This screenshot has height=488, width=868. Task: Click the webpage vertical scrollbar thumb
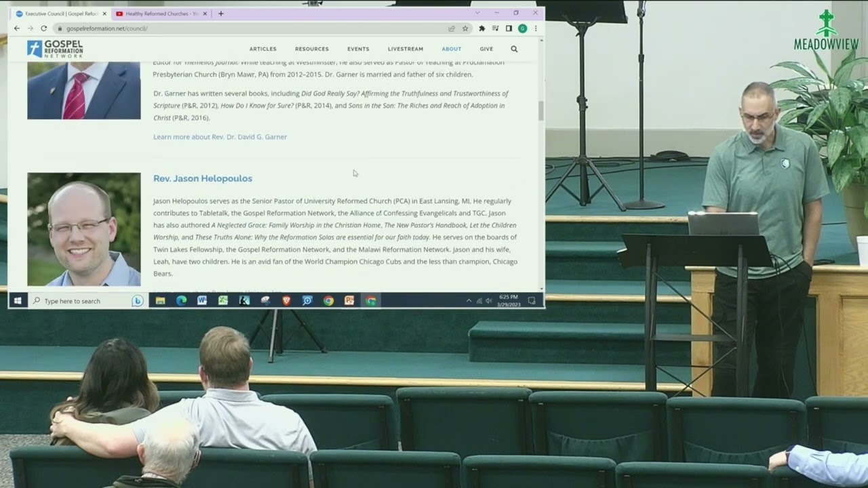[541, 110]
